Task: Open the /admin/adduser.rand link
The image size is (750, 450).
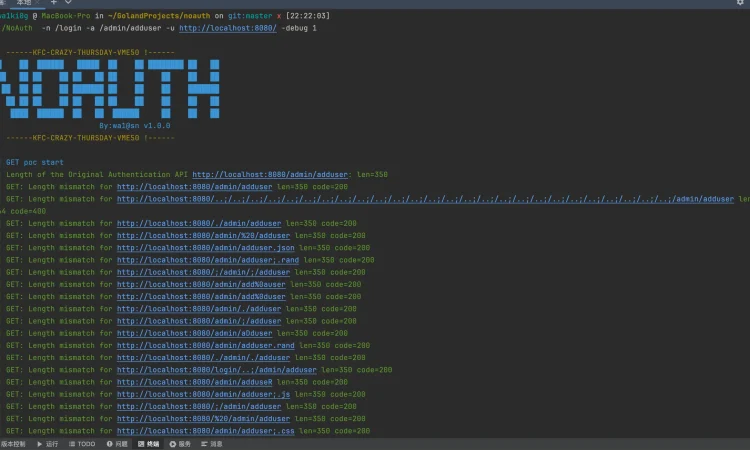Action: point(206,345)
